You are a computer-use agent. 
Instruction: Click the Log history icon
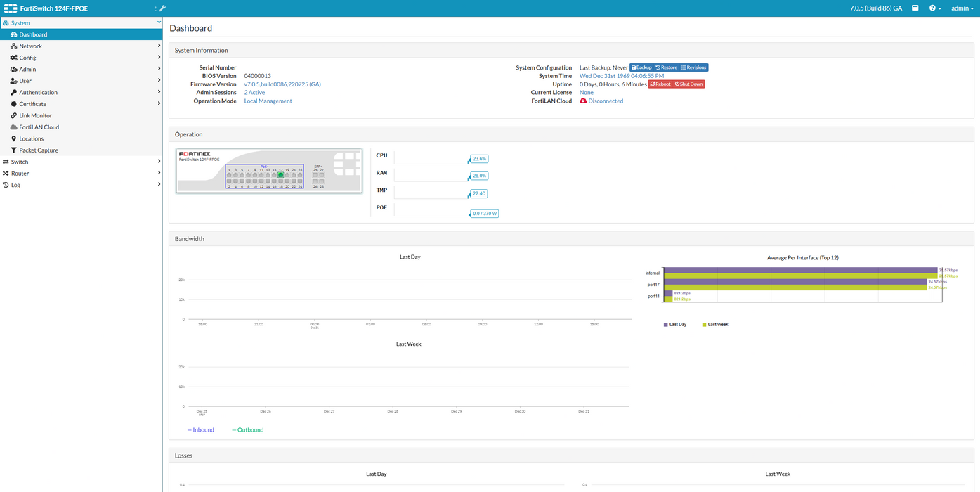coord(6,185)
